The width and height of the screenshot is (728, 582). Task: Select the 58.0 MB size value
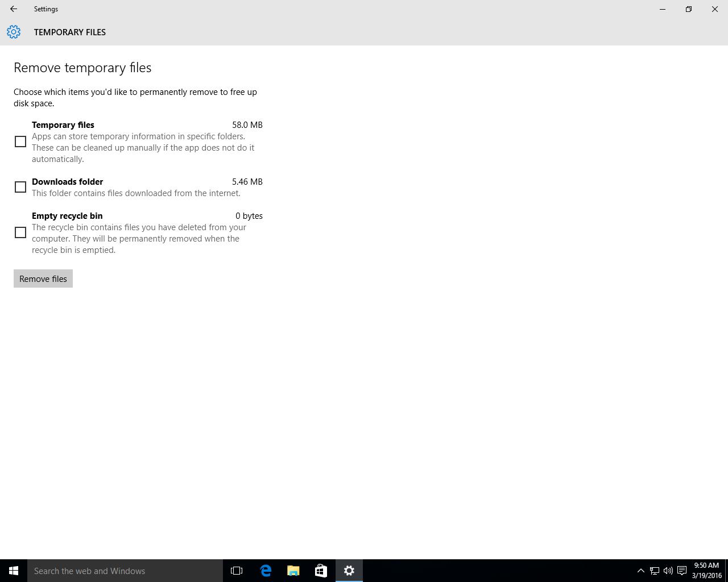247,125
